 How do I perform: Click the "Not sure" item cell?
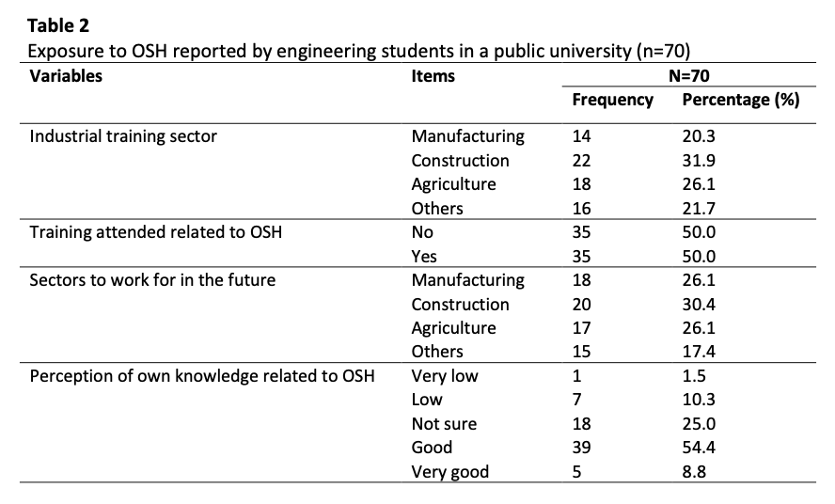pos(444,424)
